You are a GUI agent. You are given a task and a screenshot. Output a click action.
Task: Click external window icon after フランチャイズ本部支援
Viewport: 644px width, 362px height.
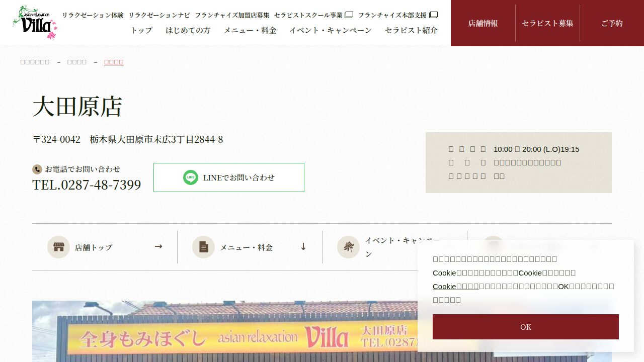433,15
